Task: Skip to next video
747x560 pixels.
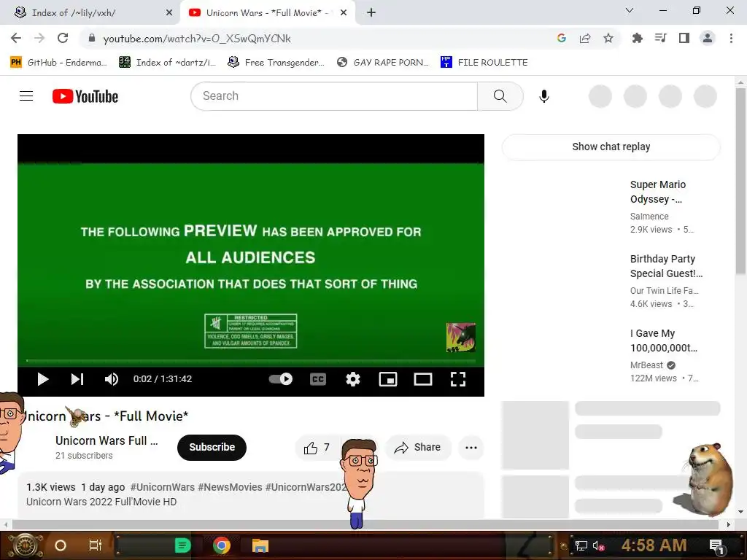Action: 77,379
